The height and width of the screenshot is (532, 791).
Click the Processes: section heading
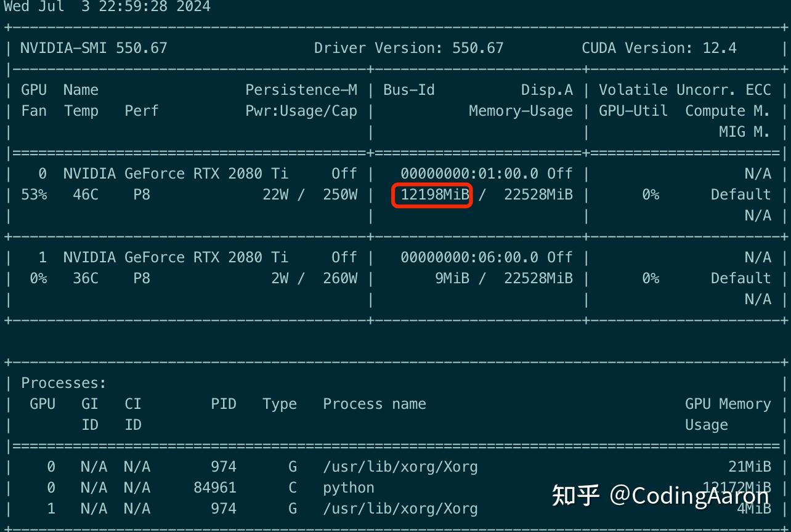pyautogui.click(x=63, y=384)
